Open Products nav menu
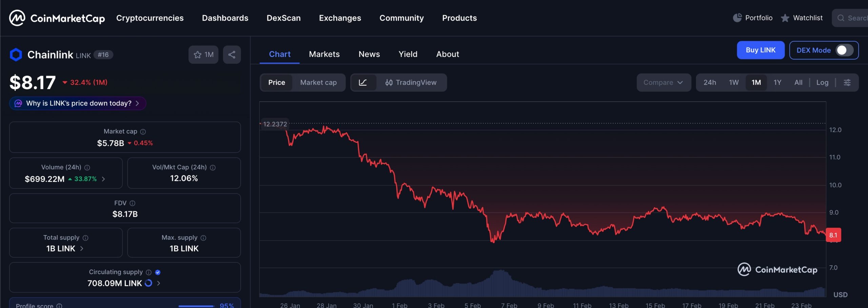Viewport: 868px width, 308px height. click(459, 18)
